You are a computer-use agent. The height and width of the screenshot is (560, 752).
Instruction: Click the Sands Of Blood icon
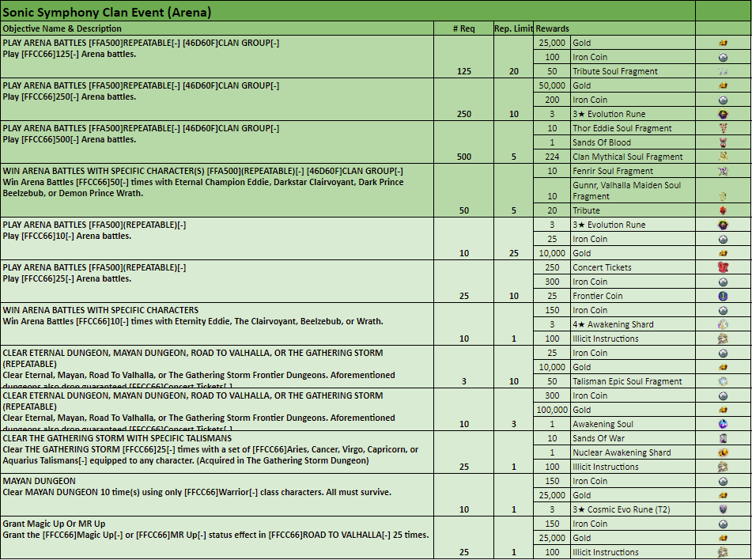pyautogui.click(x=723, y=142)
